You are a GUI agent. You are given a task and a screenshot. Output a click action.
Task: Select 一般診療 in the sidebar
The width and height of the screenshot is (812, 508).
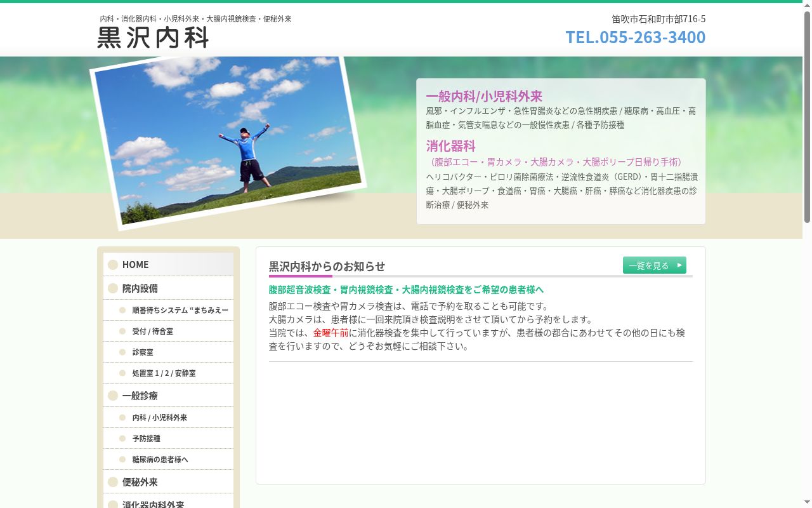click(x=168, y=395)
